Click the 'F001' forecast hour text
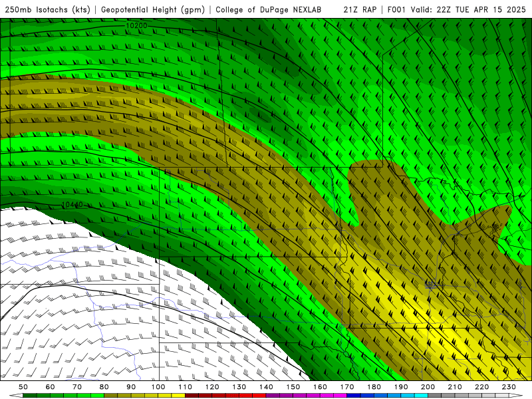532x399 pixels. point(397,9)
